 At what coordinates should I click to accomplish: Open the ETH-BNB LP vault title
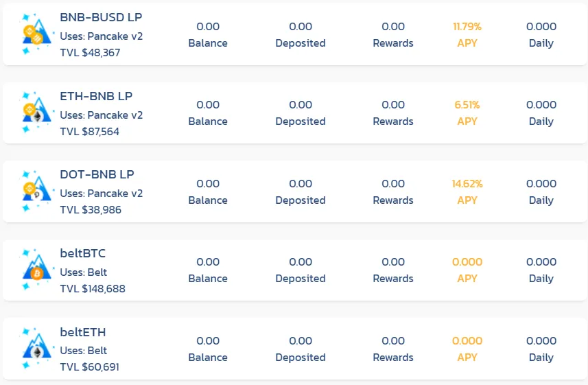[x=96, y=96]
